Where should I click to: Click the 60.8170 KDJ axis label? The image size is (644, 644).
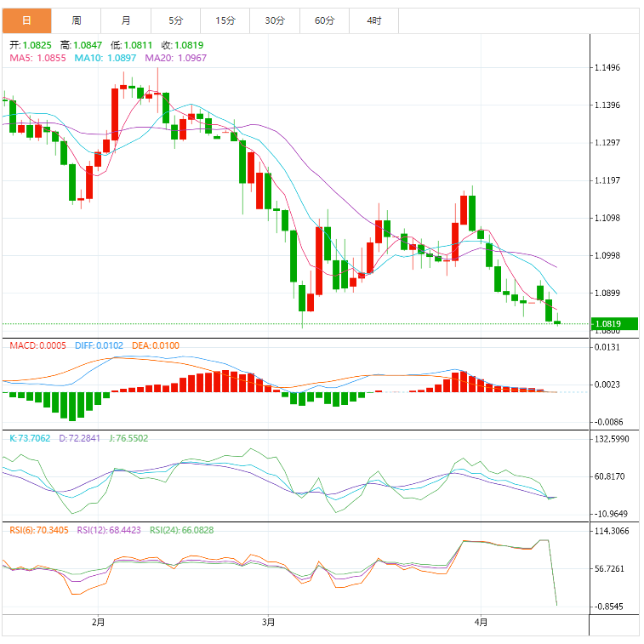609,476
